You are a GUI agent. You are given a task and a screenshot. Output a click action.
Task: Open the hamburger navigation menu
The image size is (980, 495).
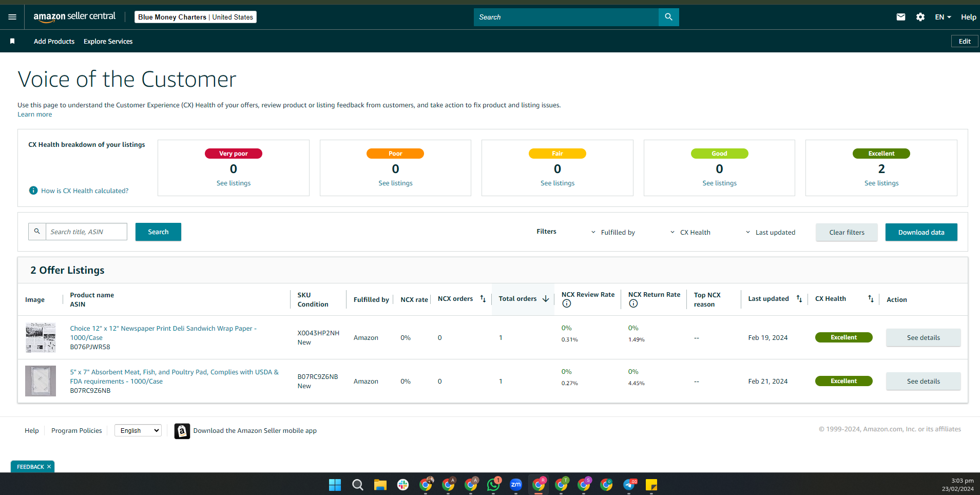pyautogui.click(x=12, y=17)
